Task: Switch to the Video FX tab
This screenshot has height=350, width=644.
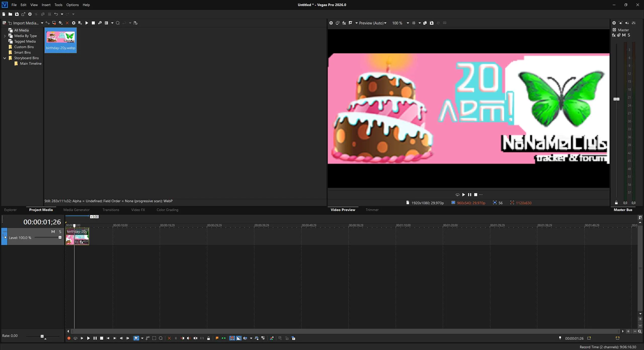Action: point(138,210)
